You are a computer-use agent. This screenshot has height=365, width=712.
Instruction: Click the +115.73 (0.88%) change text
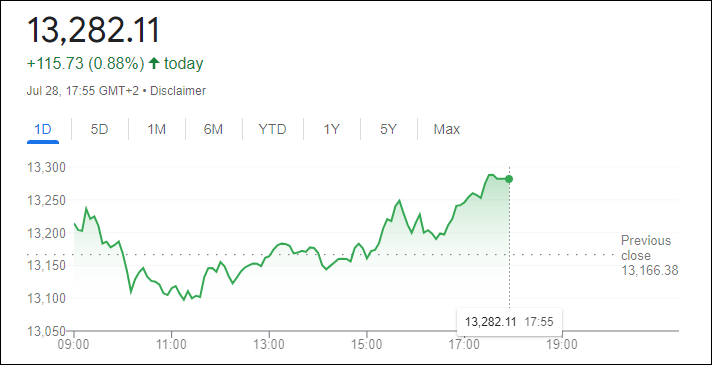(x=86, y=63)
